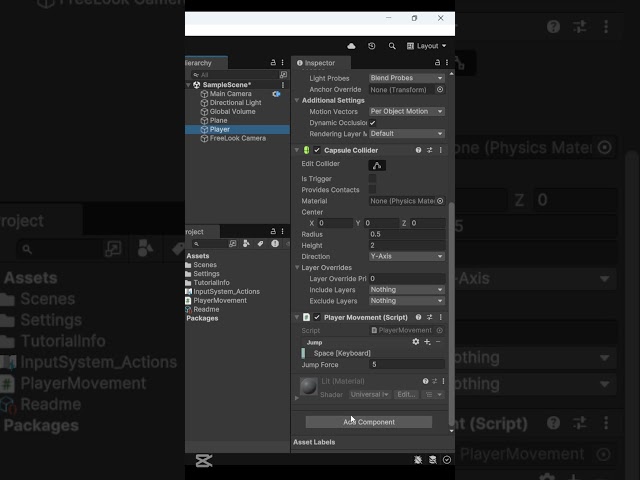
Task: Collapse the SampleScene tree
Action: [188, 85]
